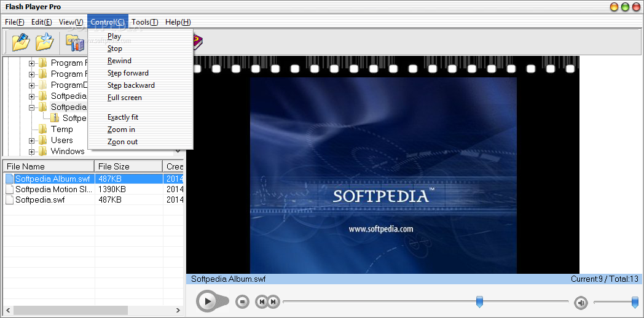Click the Softpedia Album.swf title in status bar
This screenshot has height=318, width=644.
pyautogui.click(x=229, y=279)
